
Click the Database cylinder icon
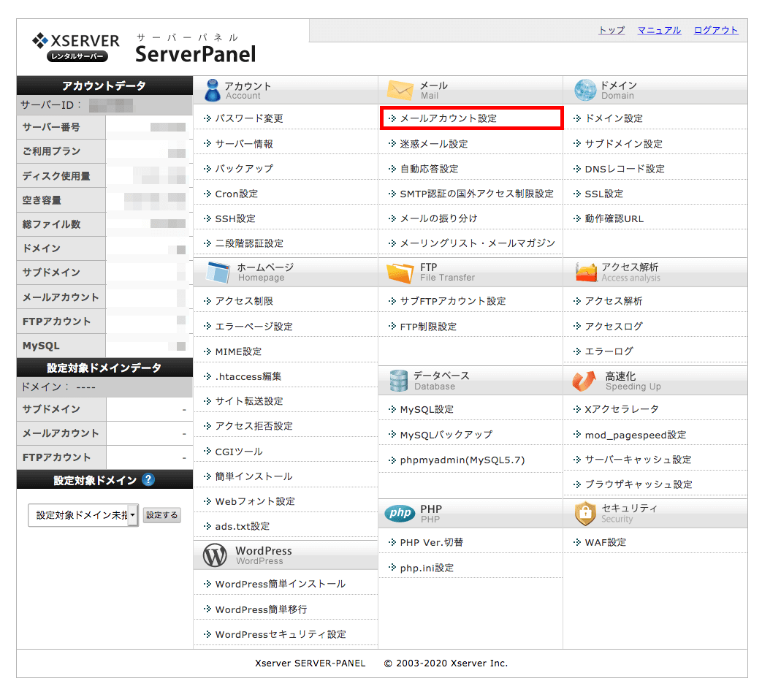[x=399, y=381]
